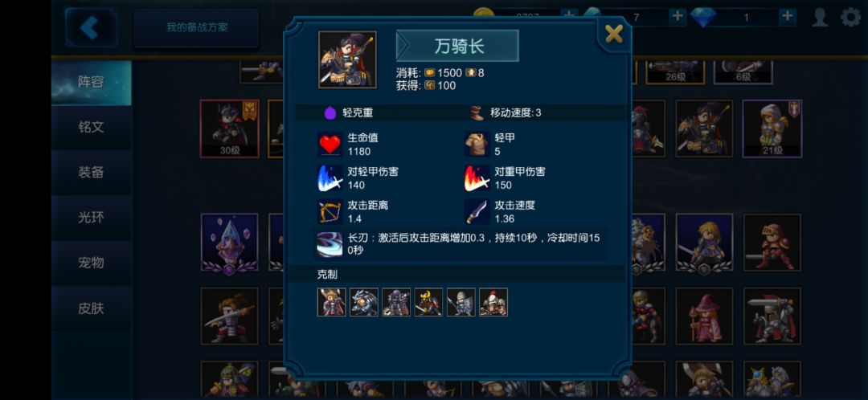Select the 装备 tab

(92, 173)
